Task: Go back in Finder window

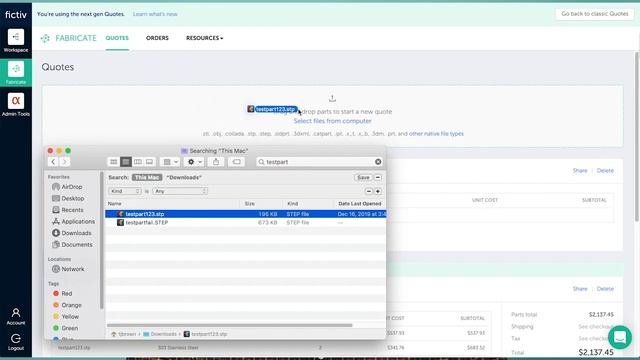Action: (53, 162)
